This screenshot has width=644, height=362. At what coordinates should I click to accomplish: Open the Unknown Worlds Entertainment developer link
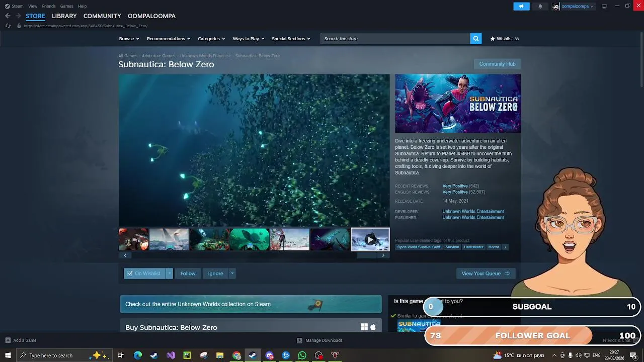click(x=473, y=212)
